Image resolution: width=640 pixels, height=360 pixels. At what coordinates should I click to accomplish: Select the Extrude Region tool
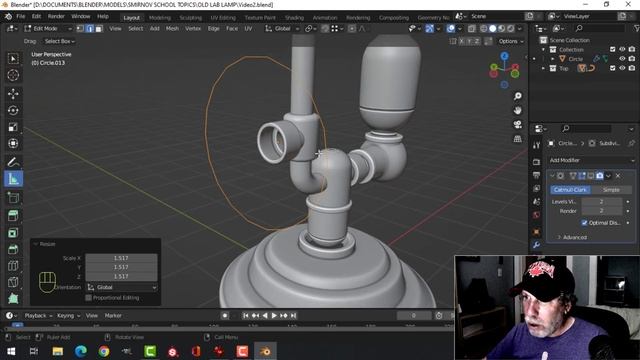13,216
